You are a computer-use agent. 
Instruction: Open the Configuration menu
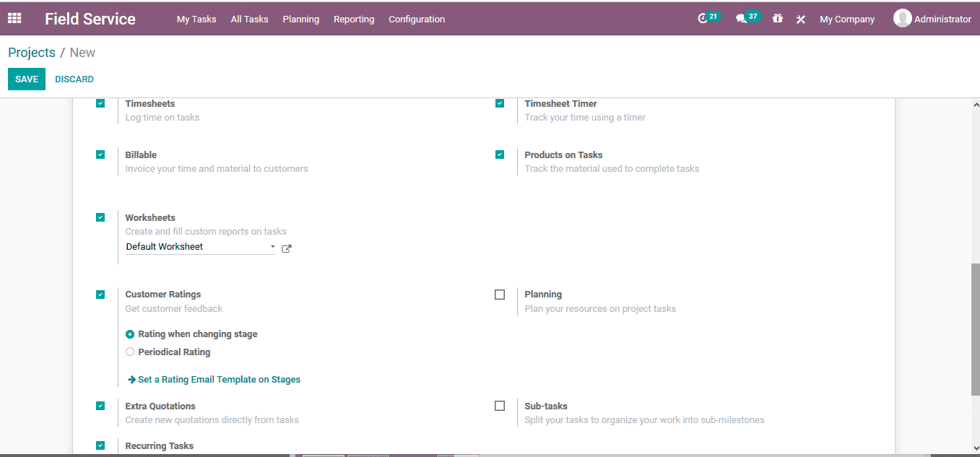coord(417,19)
